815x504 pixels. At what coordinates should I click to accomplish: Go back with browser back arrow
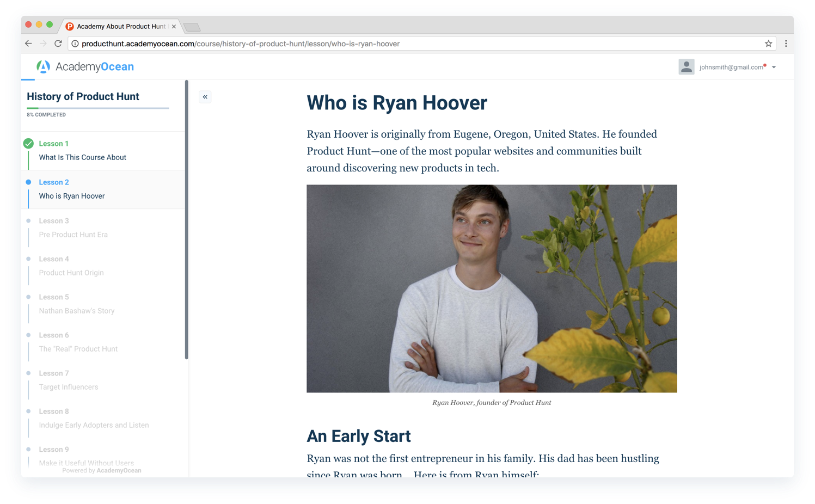coord(28,44)
